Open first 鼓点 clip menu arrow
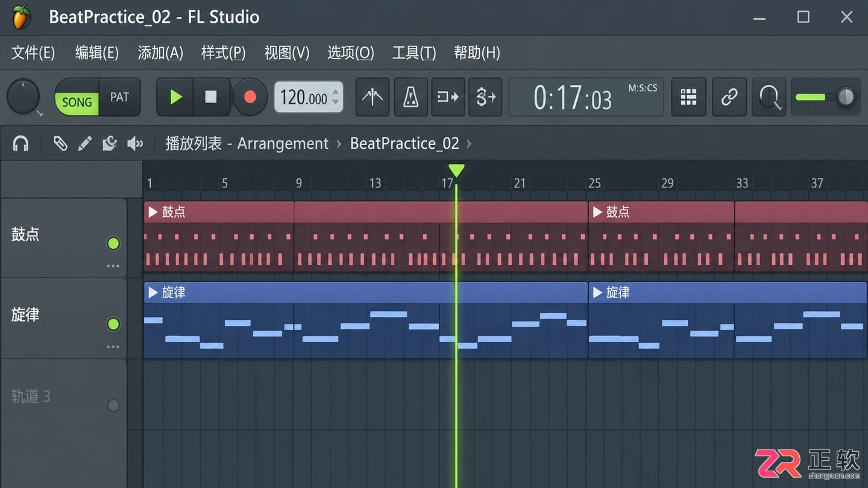Screen dimensions: 868x488 click(x=153, y=212)
